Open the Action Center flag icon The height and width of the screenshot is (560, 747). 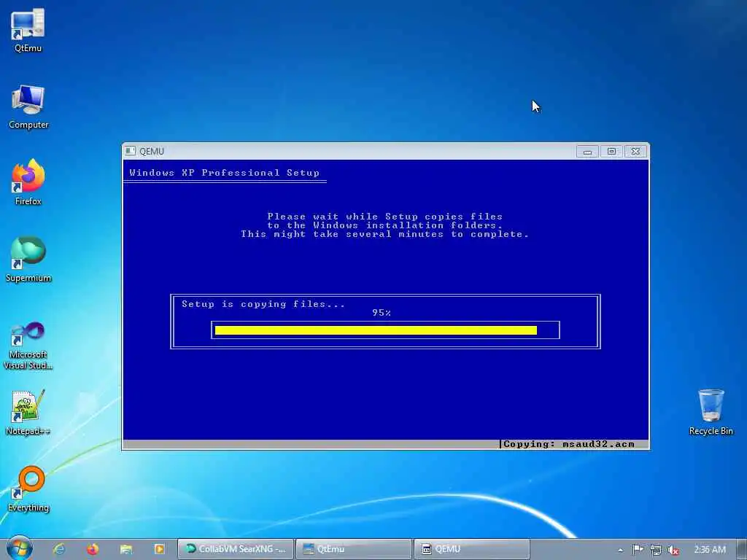coord(638,550)
